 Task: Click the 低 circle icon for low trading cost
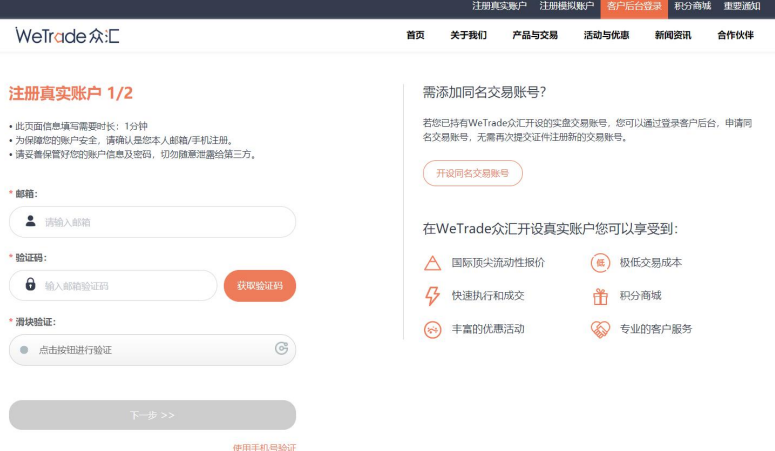tap(601, 263)
